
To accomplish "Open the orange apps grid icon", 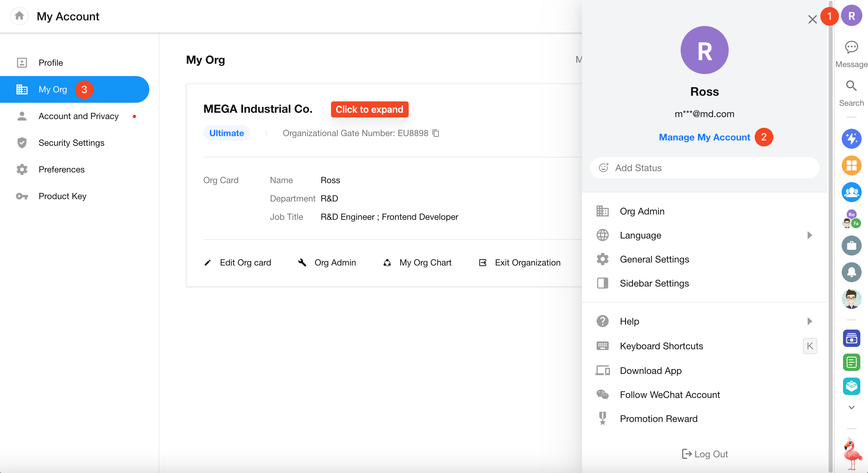I will pyautogui.click(x=851, y=165).
